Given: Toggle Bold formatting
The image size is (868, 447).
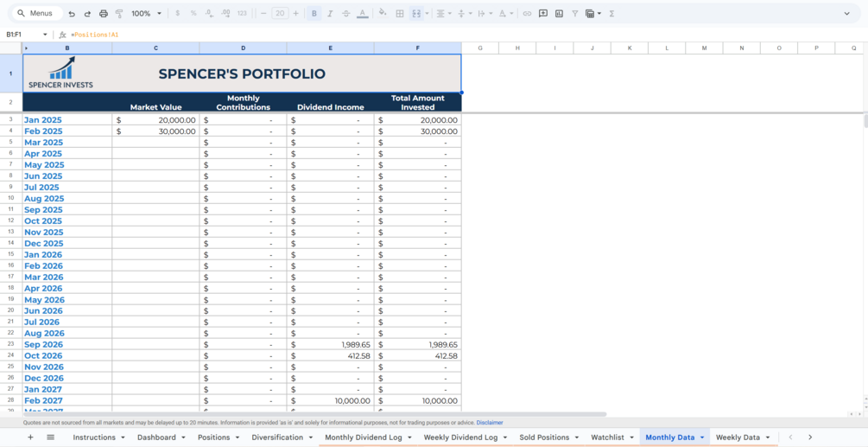Looking at the screenshot, I should (314, 13).
